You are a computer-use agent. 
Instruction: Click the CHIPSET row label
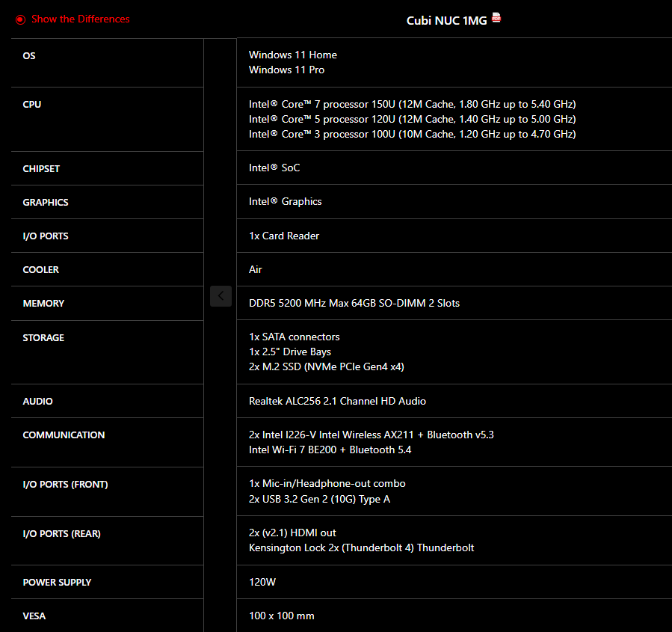coord(41,169)
